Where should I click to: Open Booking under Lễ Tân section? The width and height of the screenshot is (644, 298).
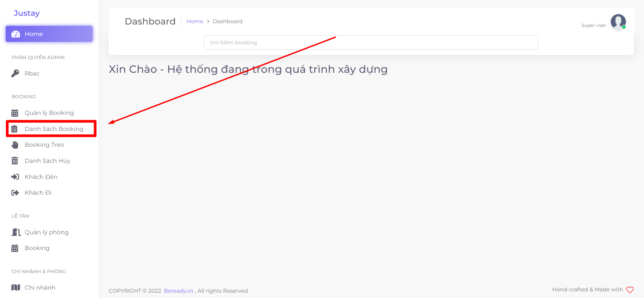point(37,248)
